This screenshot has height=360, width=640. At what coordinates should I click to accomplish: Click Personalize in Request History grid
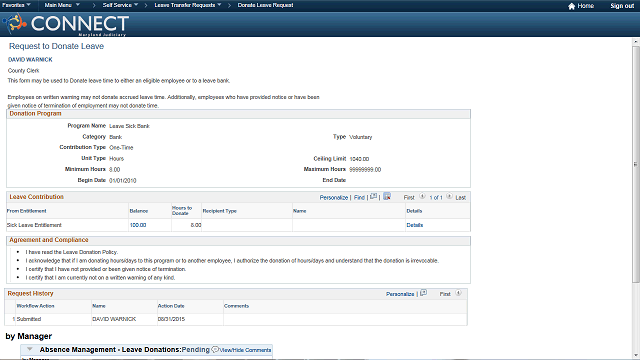click(400, 294)
